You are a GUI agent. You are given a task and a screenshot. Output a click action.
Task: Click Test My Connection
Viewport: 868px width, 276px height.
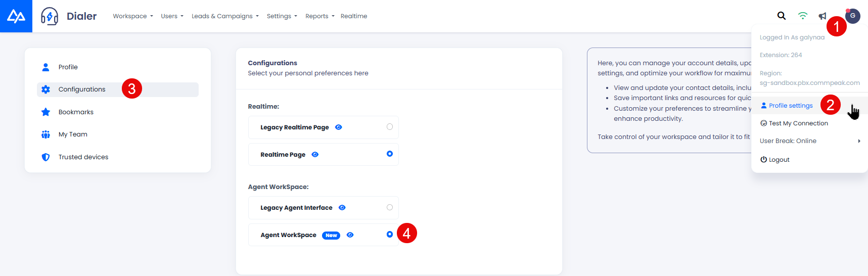pyautogui.click(x=798, y=123)
